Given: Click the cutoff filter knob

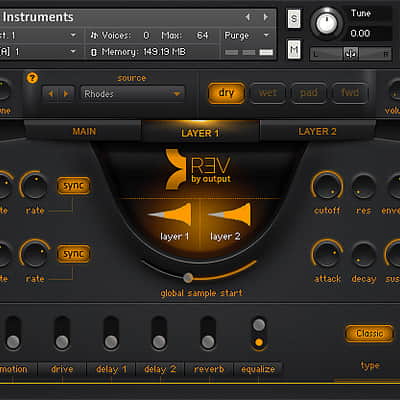Looking at the screenshot, I should click(327, 186).
